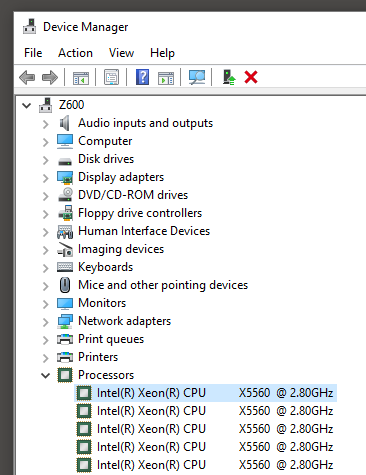
Task: Click the red X uninstall icon
Action: (x=251, y=77)
